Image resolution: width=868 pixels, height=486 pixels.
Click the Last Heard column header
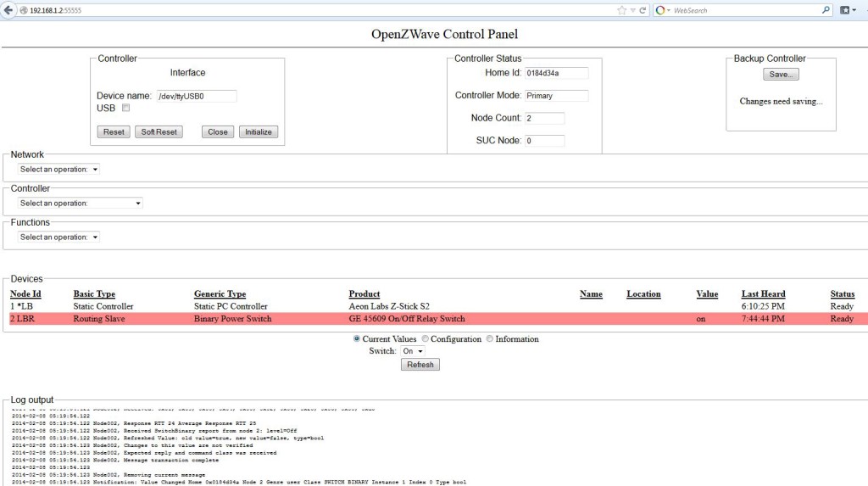tap(764, 293)
